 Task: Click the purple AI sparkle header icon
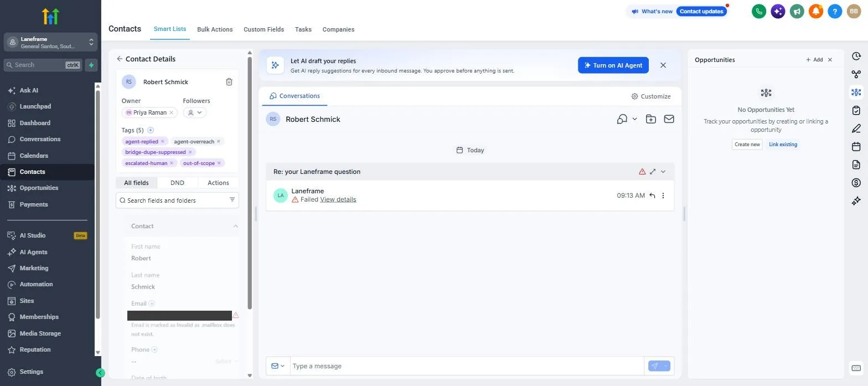(778, 11)
